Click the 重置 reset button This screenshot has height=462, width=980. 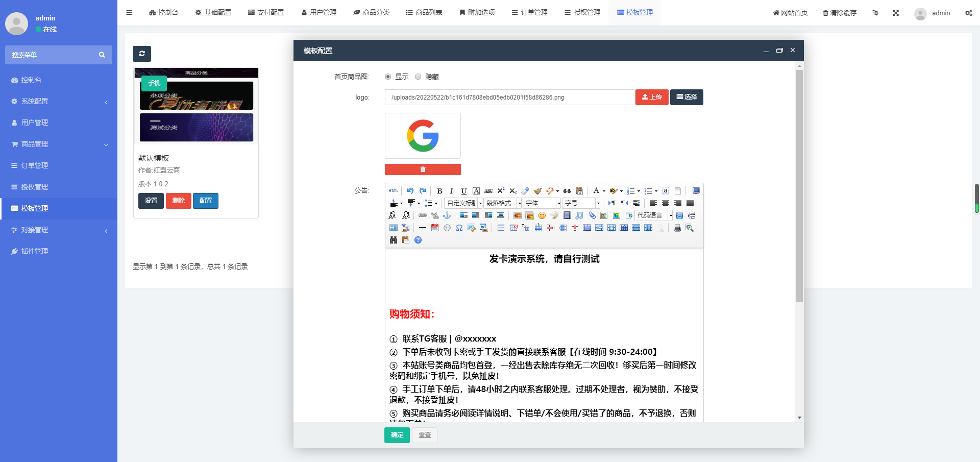pos(425,435)
